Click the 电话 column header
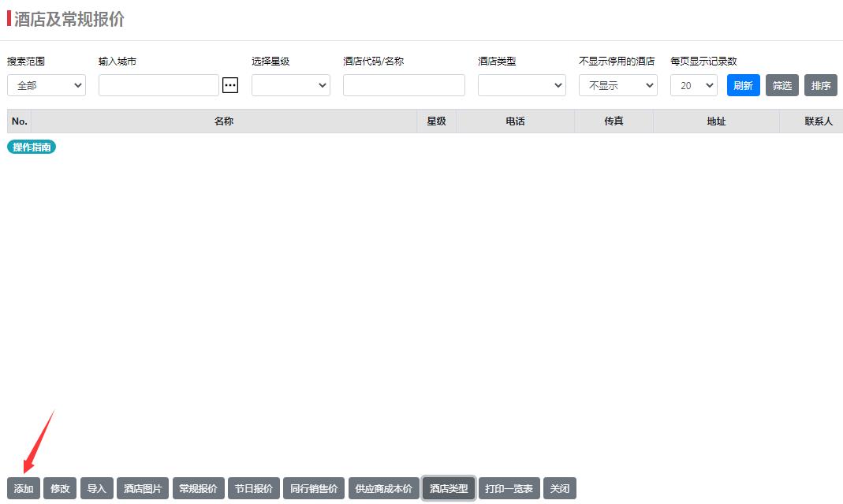 (515, 121)
